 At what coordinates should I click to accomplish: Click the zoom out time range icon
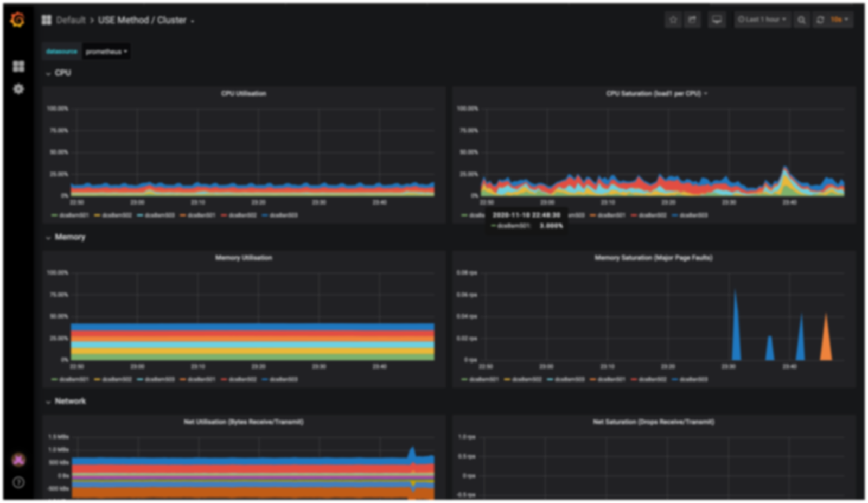pos(801,20)
